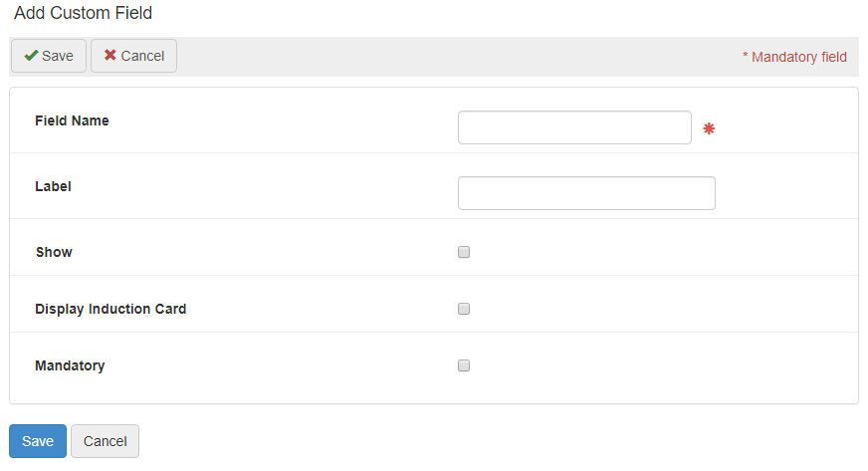Click the "Label" row label text
868x471 pixels.
tap(53, 186)
